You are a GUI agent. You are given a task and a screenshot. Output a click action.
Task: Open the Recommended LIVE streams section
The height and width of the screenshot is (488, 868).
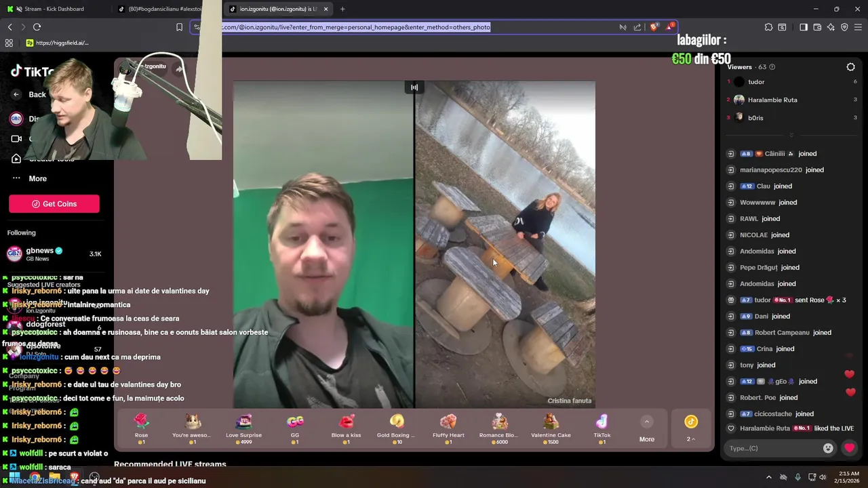coord(170,465)
